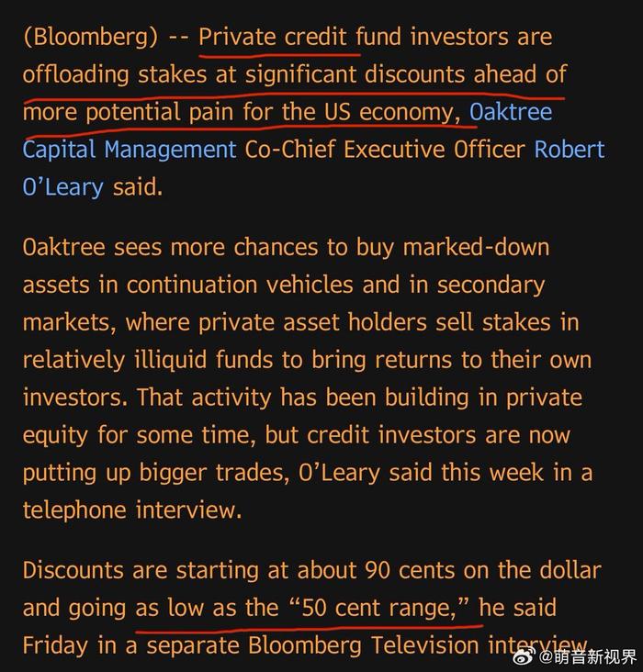Click the underlined "Private credit" phrase
This screenshot has height=672, width=643.
[273, 37]
